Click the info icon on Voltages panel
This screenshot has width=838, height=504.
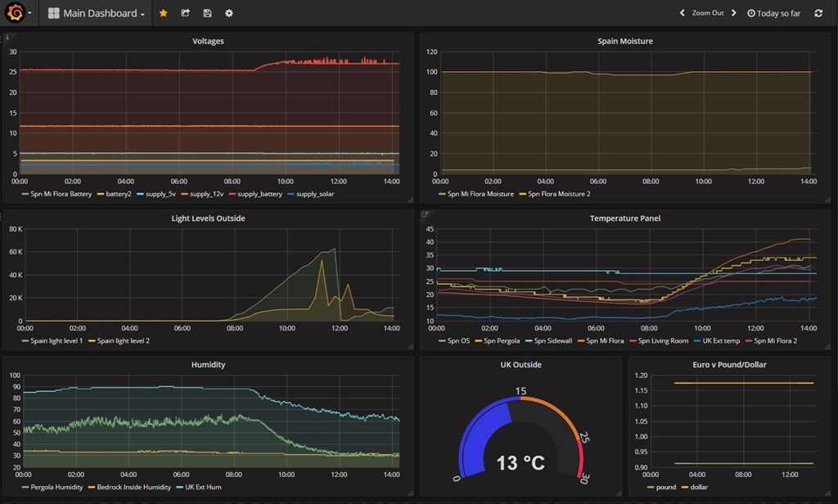(x=7, y=38)
